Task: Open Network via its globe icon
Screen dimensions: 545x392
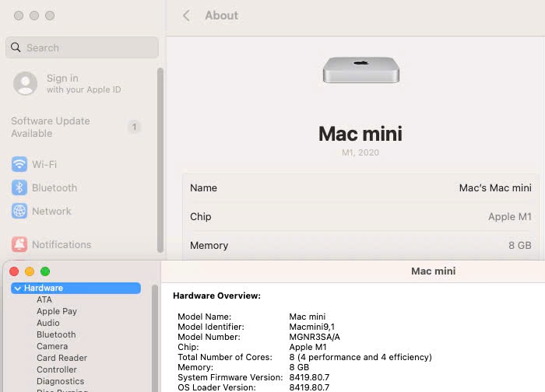Action: click(x=19, y=211)
